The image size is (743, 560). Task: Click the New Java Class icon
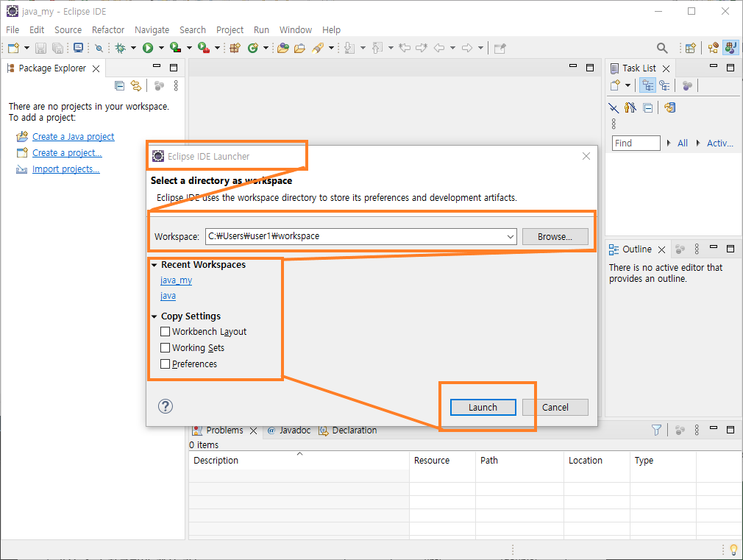click(x=253, y=48)
